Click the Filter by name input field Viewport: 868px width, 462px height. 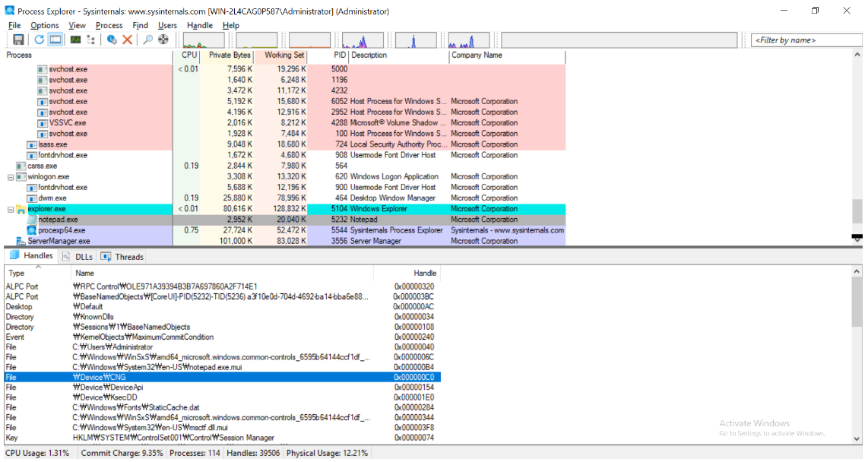click(x=806, y=40)
